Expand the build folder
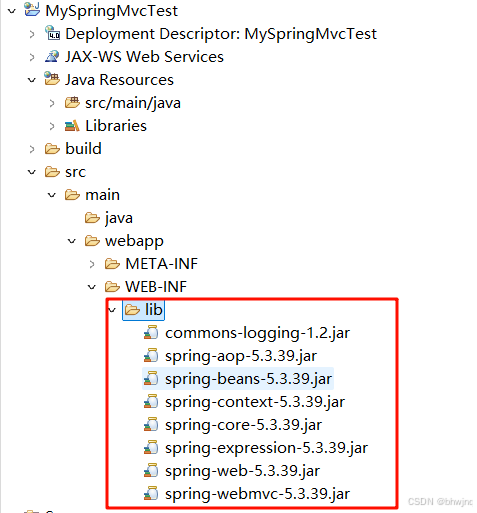The height and width of the screenshot is (513, 477). (x=32, y=149)
